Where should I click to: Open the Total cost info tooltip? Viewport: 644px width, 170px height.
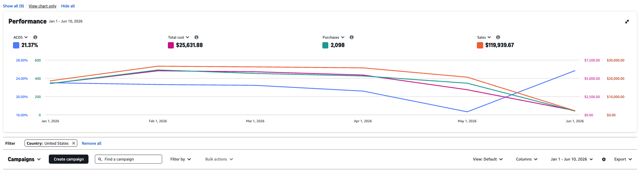click(196, 37)
